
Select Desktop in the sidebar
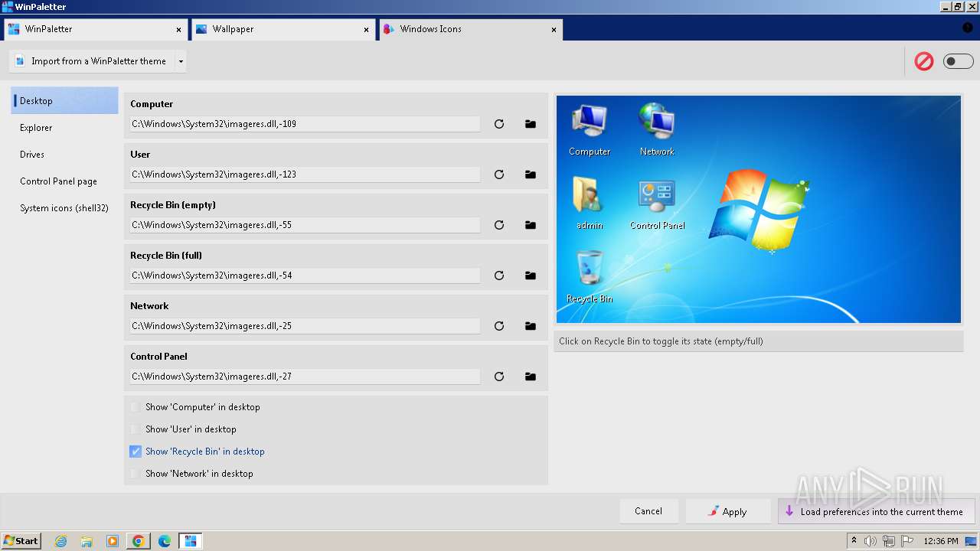point(65,101)
